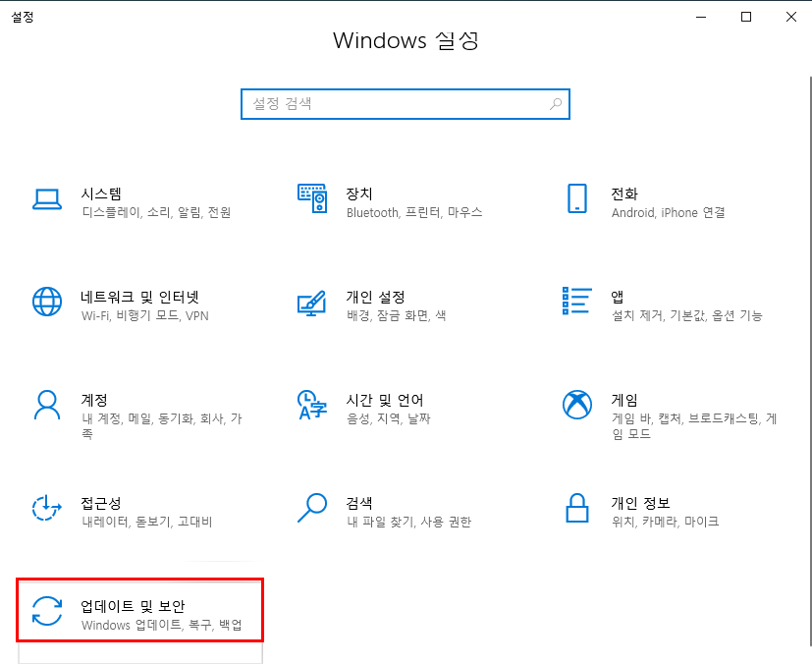Viewport: 812px width, 664px height.
Task: Select the 게임 title text
Action: [624, 400]
